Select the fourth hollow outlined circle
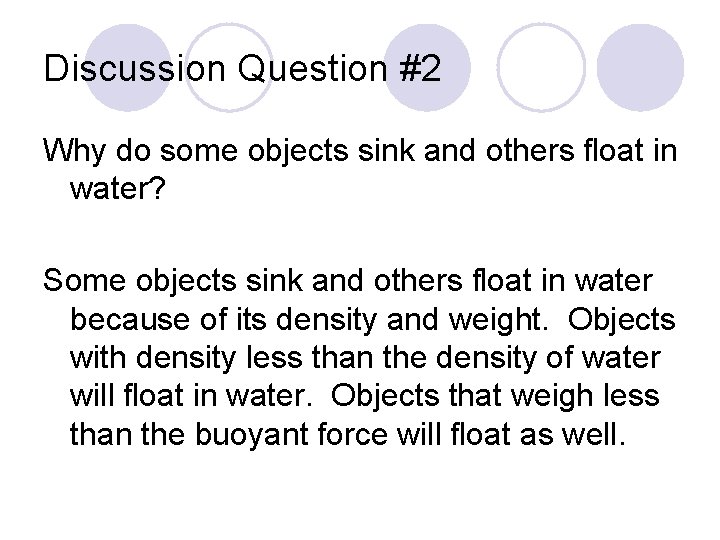Screen dimensions: 720x540 (541, 68)
